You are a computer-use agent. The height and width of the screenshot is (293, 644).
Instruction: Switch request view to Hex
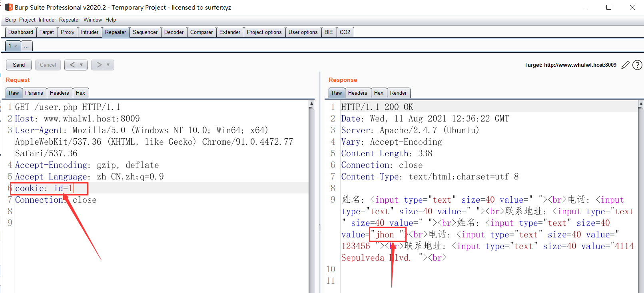81,93
